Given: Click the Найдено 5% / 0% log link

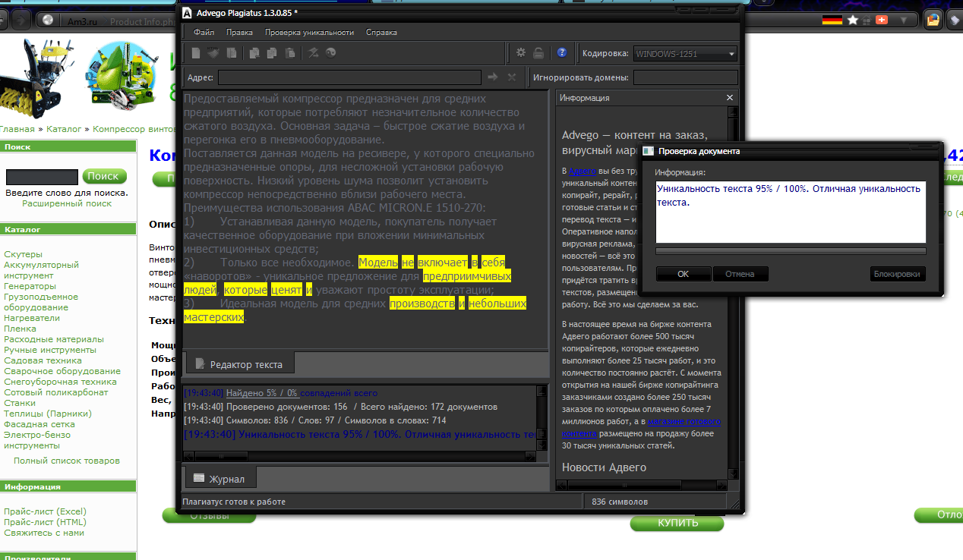Looking at the screenshot, I should [262, 393].
